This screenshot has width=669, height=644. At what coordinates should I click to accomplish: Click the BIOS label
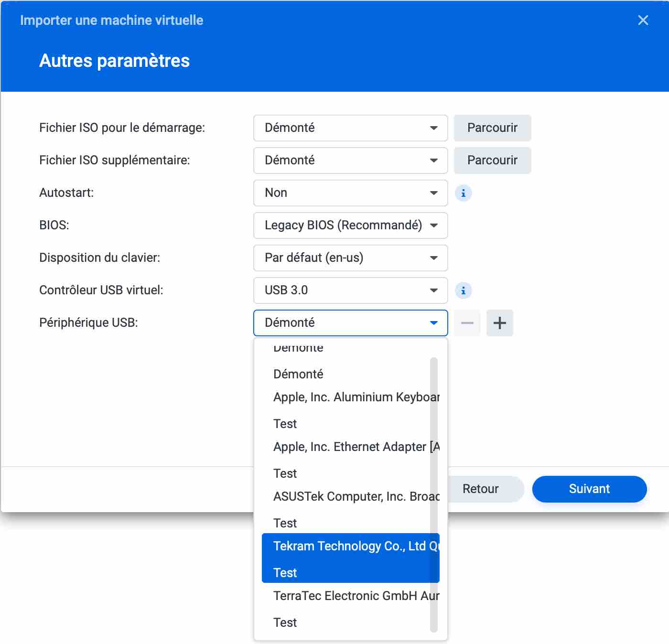point(54,225)
